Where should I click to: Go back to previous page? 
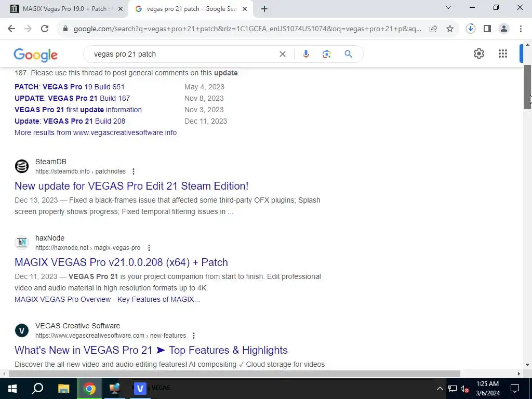[x=11, y=29]
